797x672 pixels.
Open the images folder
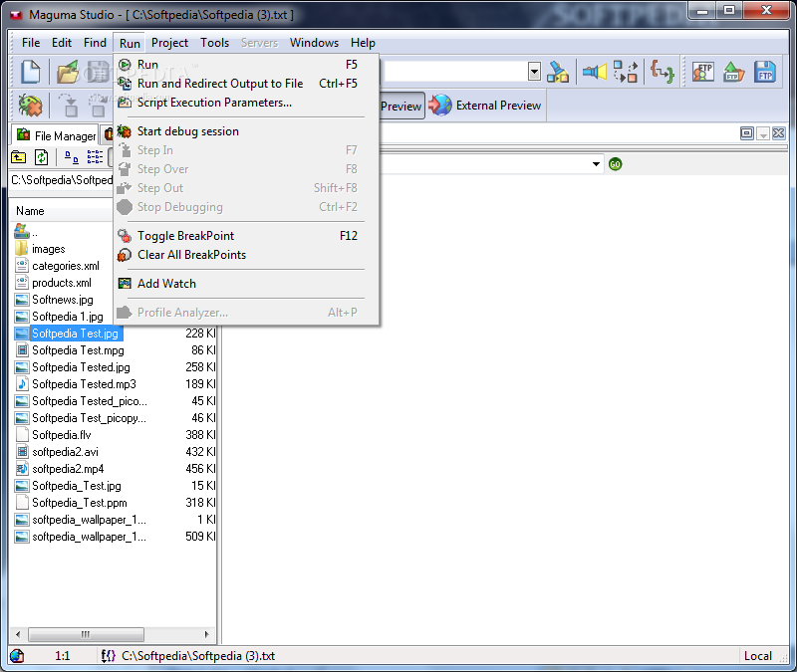click(x=48, y=249)
